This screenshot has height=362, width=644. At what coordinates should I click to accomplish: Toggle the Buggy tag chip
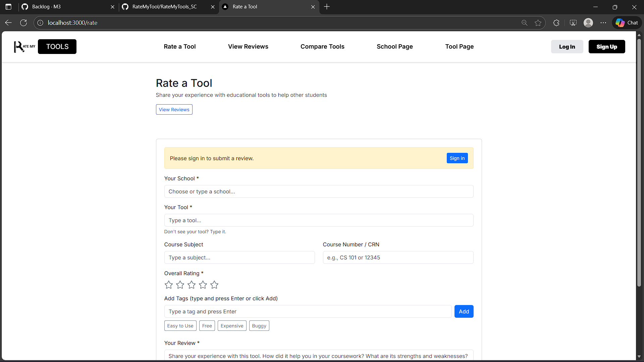click(259, 326)
